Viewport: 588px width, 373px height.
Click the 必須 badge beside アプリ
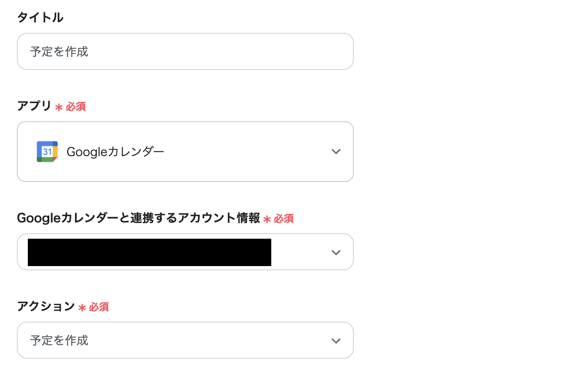(76, 107)
